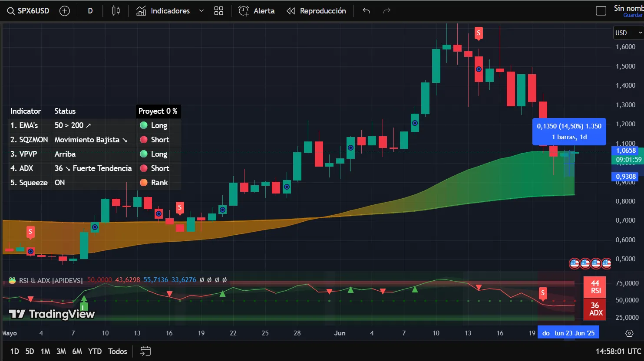Image resolution: width=644 pixels, height=361 pixels.
Task: Expand the arrow next to Indicadores
Action: click(x=201, y=10)
